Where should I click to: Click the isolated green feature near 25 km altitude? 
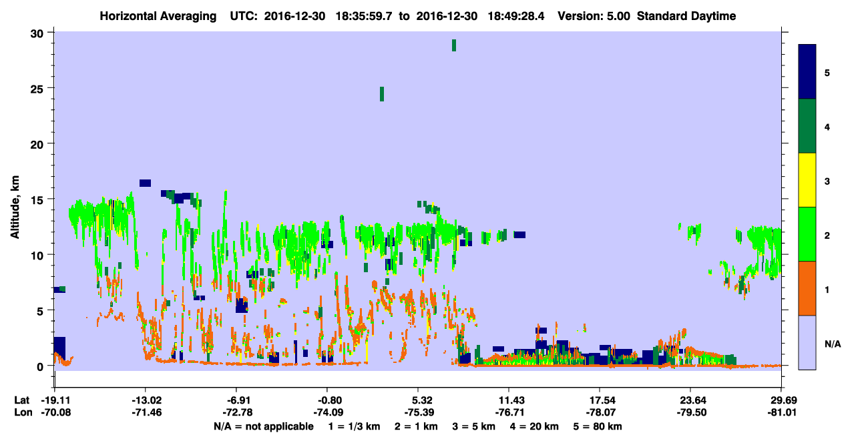382,94
